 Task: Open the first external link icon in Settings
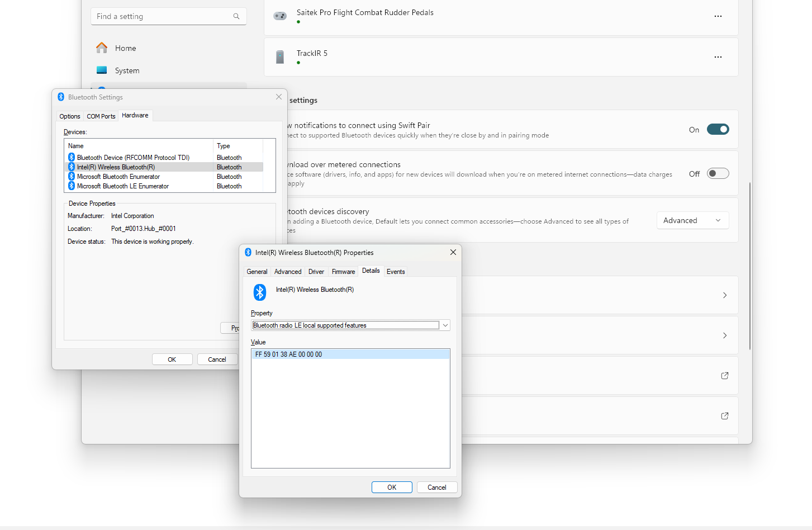point(725,376)
